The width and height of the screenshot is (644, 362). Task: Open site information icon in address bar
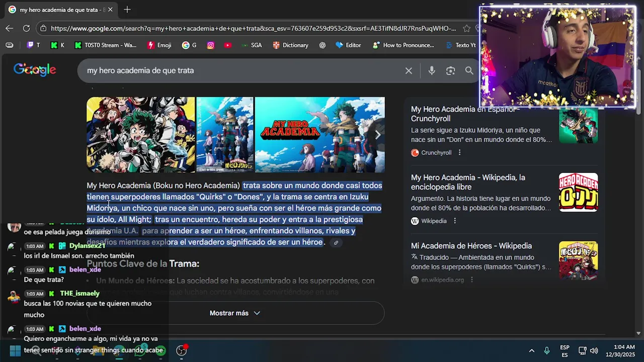[x=44, y=29]
